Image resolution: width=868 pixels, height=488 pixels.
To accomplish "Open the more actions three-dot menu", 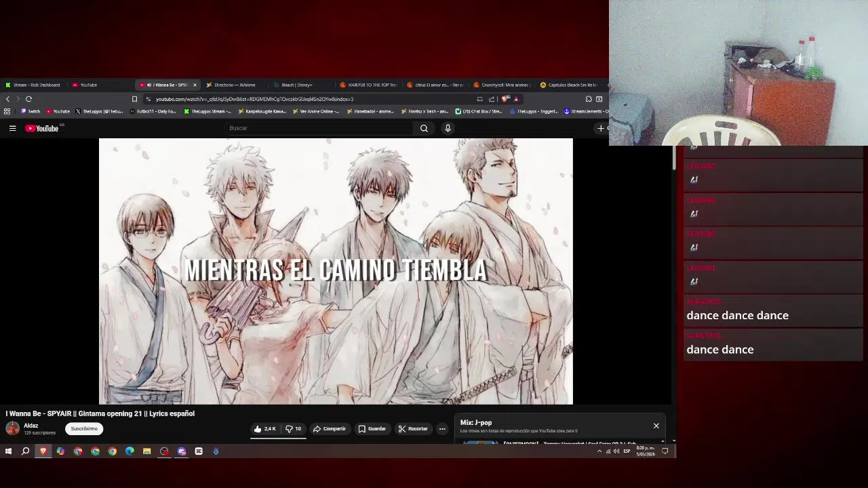I will [442, 428].
